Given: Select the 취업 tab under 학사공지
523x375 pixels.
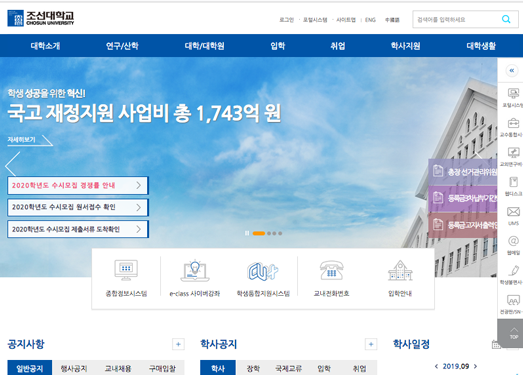Looking at the screenshot, I should click(x=359, y=368).
